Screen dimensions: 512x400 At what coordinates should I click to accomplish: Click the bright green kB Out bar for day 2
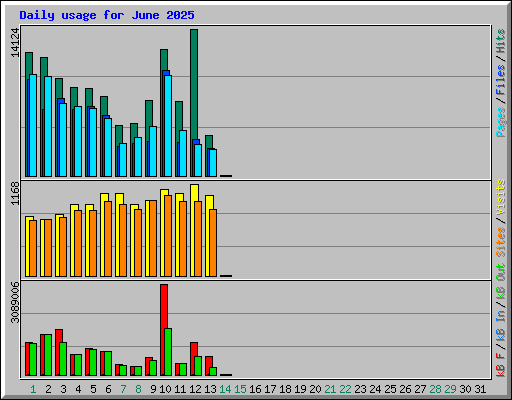click(x=48, y=355)
